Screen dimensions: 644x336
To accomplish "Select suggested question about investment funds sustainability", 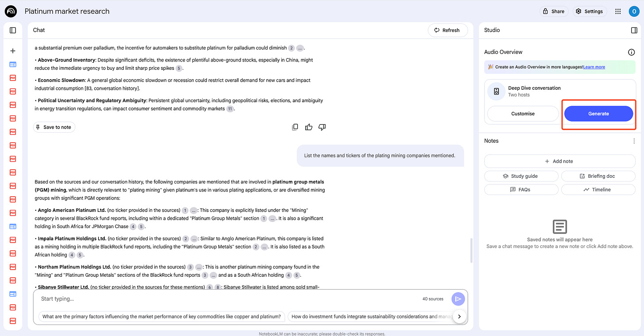I will pos(371,317).
